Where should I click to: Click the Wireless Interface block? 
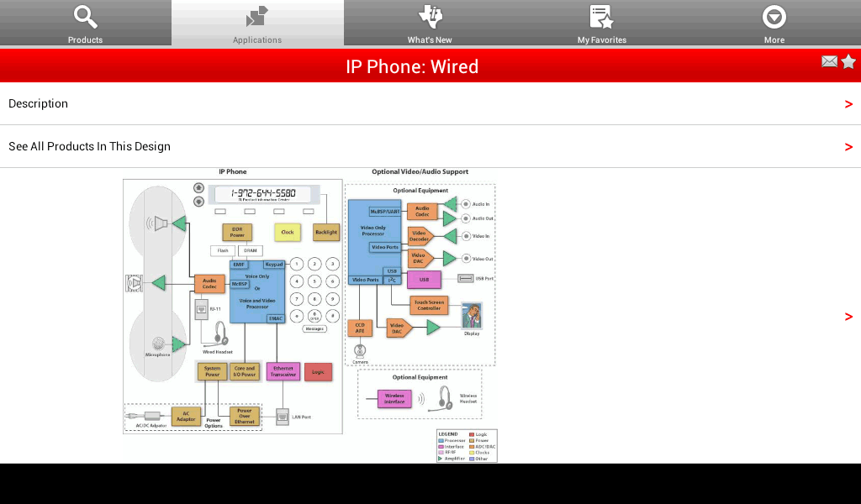(x=395, y=398)
